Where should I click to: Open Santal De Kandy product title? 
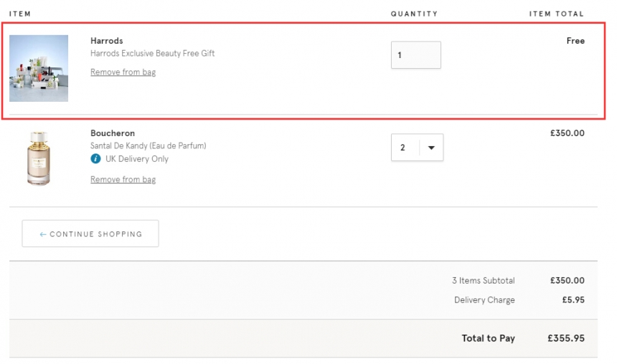148,146
